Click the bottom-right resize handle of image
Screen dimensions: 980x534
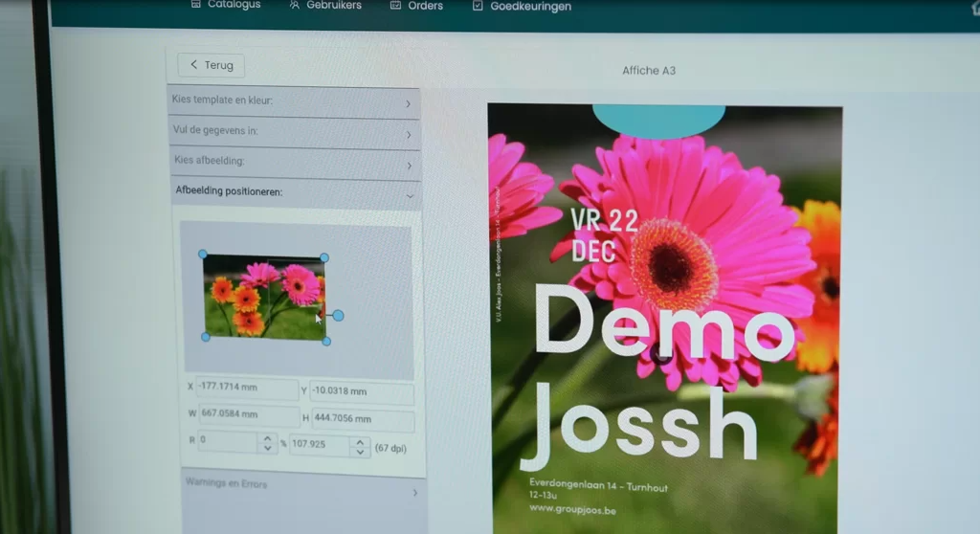tap(326, 341)
